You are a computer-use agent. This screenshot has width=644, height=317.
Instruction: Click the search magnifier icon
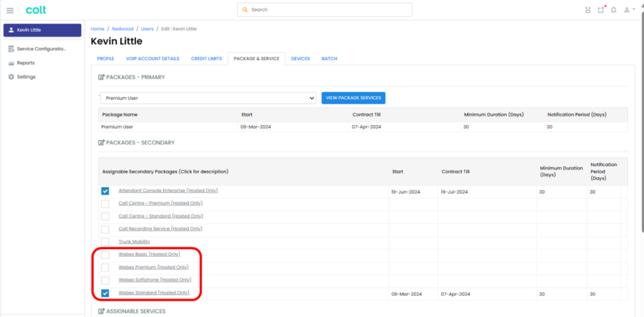pos(245,9)
